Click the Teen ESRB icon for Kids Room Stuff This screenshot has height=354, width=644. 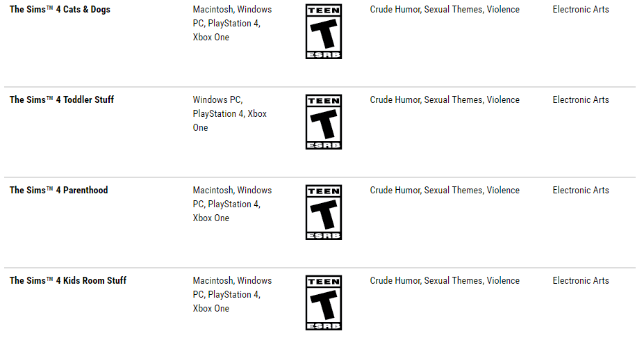click(x=324, y=303)
